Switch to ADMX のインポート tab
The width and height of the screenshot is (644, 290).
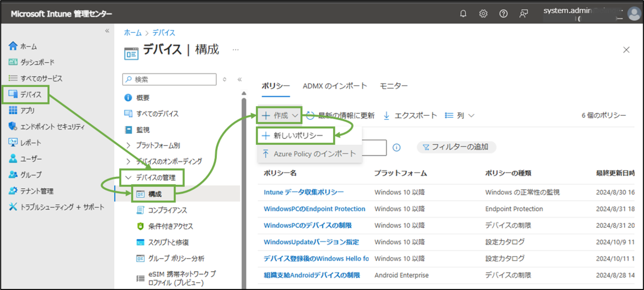click(x=335, y=86)
